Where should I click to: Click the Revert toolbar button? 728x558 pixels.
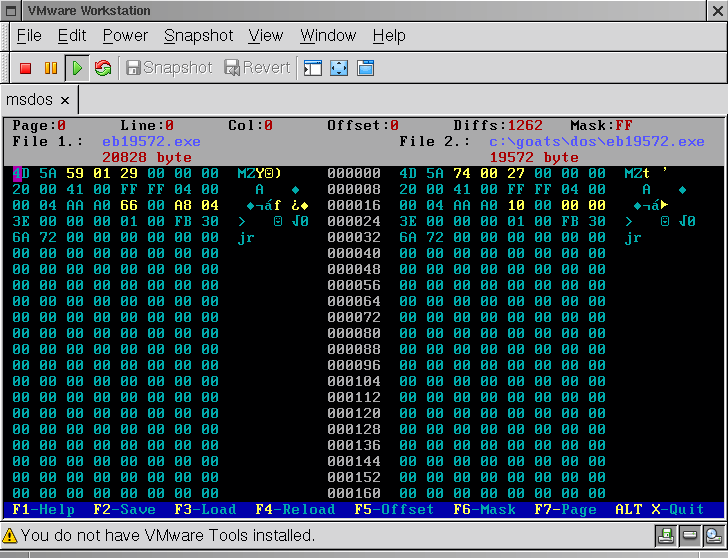coord(257,68)
